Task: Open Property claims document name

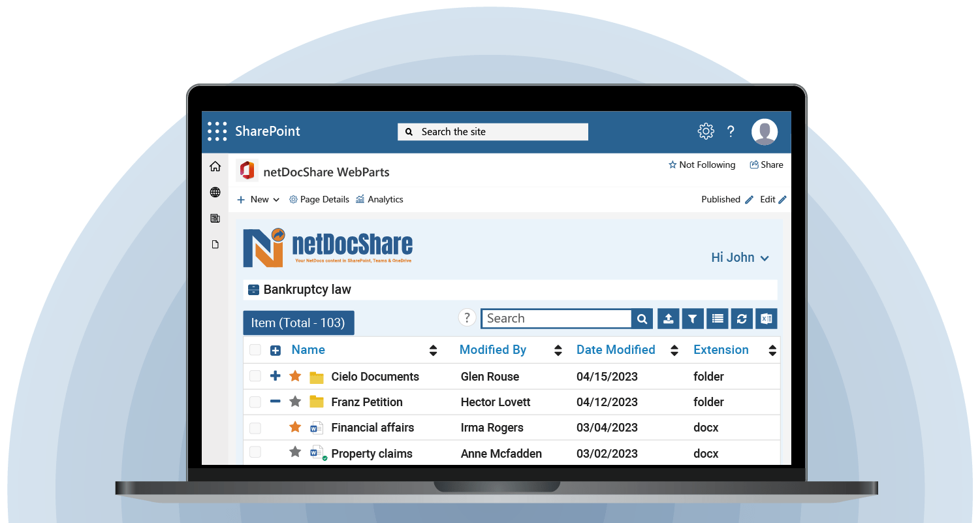Action: click(x=372, y=454)
